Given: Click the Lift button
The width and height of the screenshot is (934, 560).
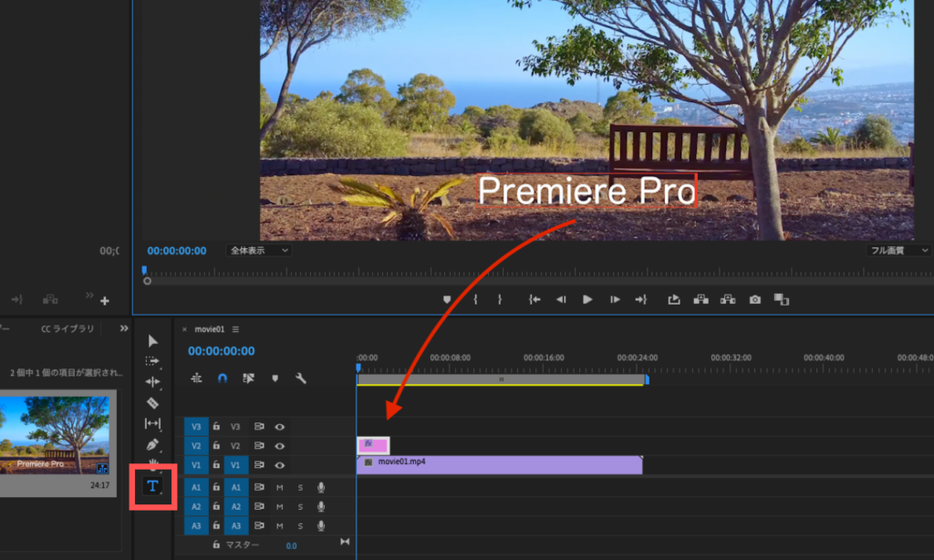Looking at the screenshot, I should [x=701, y=300].
